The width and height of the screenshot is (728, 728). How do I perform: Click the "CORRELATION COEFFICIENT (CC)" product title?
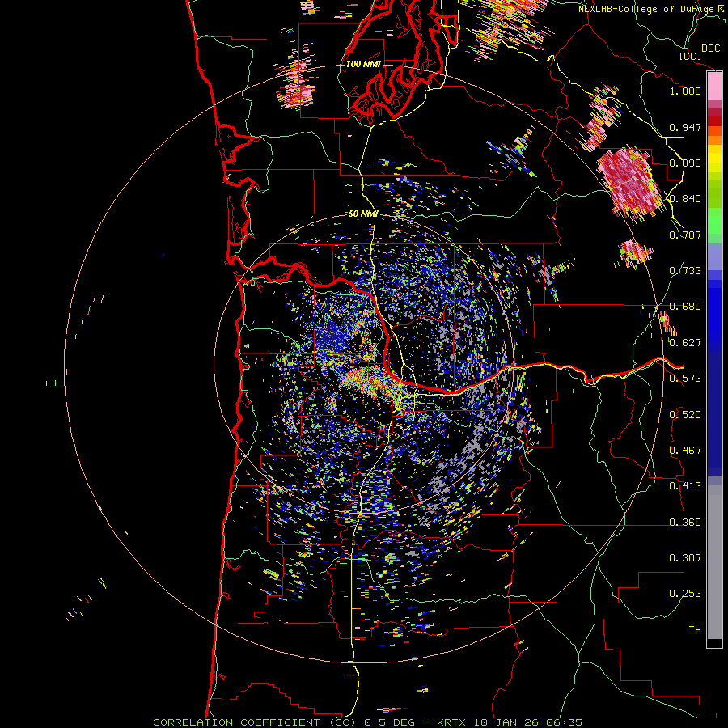(x=255, y=722)
